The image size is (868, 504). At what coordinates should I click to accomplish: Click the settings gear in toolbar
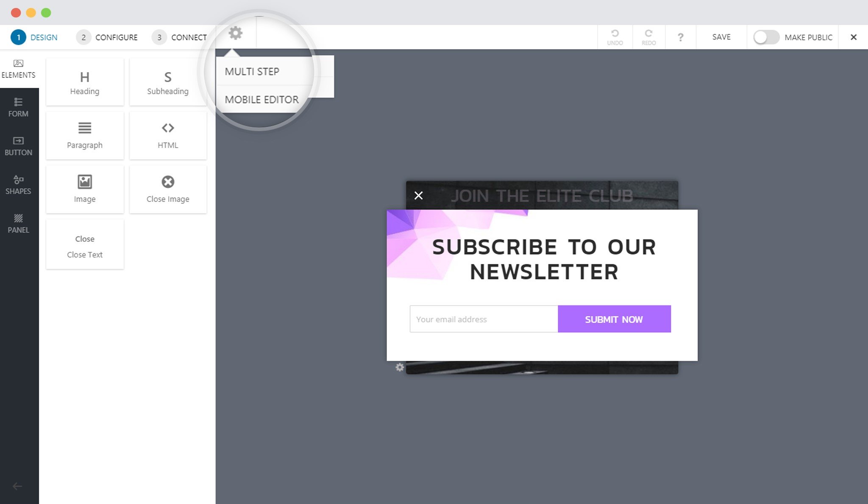pyautogui.click(x=236, y=33)
